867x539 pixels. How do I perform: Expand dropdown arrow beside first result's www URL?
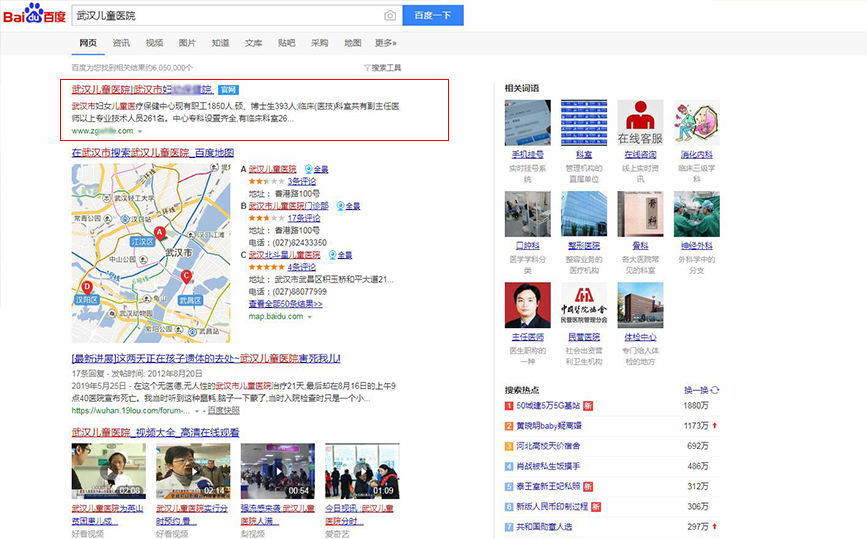pos(140,132)
